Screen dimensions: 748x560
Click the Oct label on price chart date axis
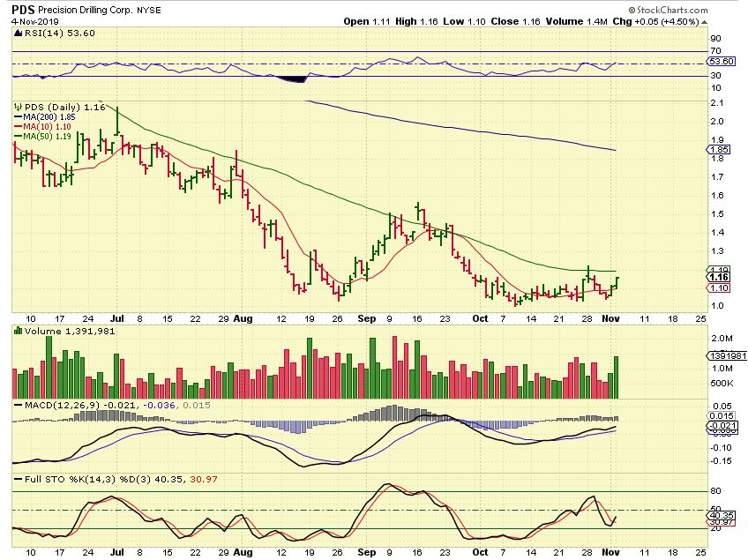pos(480,318)
